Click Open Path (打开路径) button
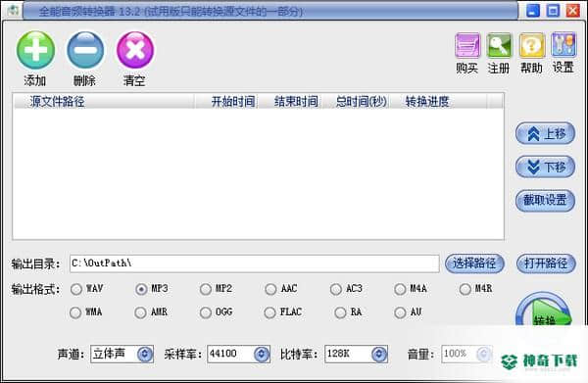The height and width of the screenshot is (383, 588). coord(546,263)
